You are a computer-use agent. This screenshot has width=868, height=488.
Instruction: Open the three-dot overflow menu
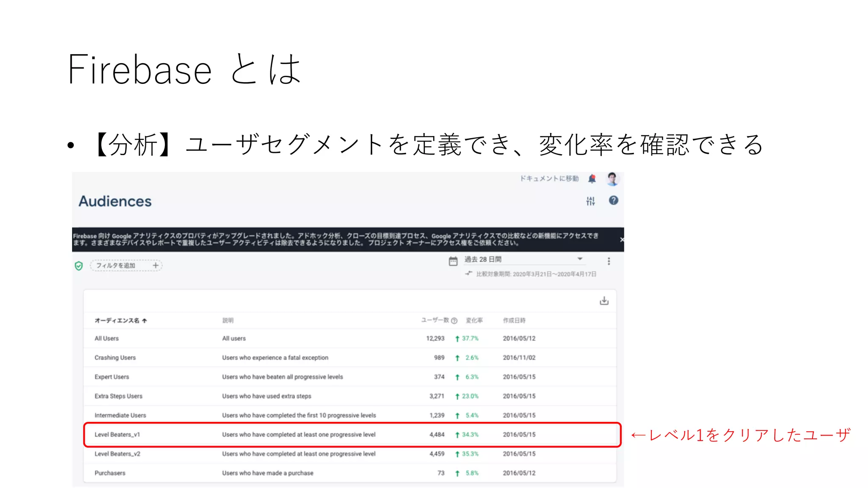(x=609, y=261)
